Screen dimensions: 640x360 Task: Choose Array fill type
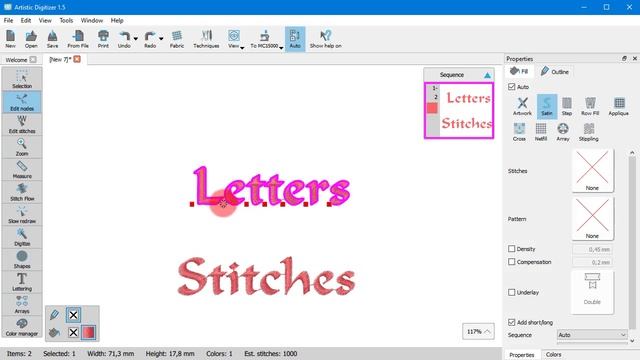(x=563, y=132)
